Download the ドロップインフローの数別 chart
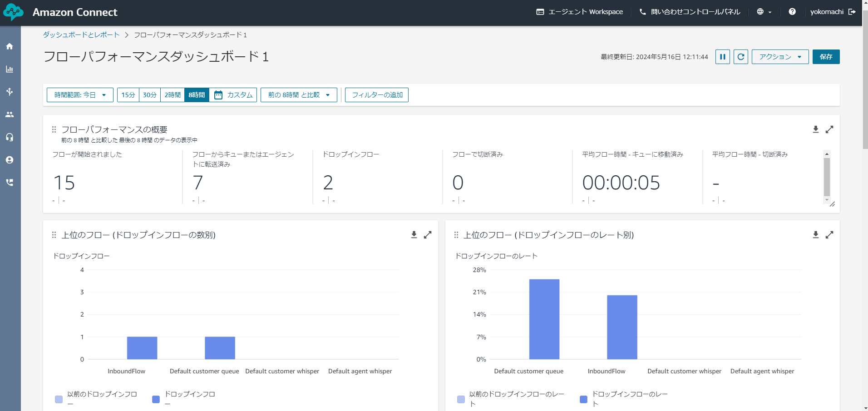This screenshot has width=868, height=411. tap(414, 235)
